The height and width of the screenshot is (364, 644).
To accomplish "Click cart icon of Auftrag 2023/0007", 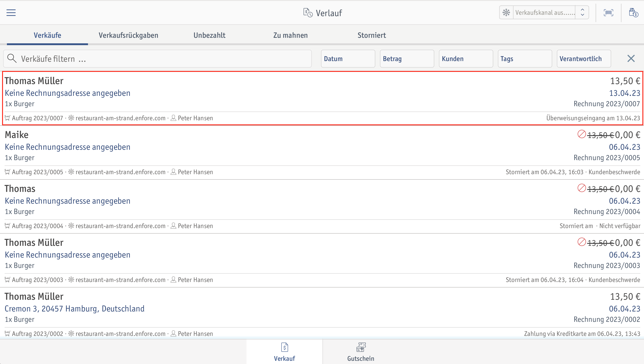I will click(x=8, y=118).
